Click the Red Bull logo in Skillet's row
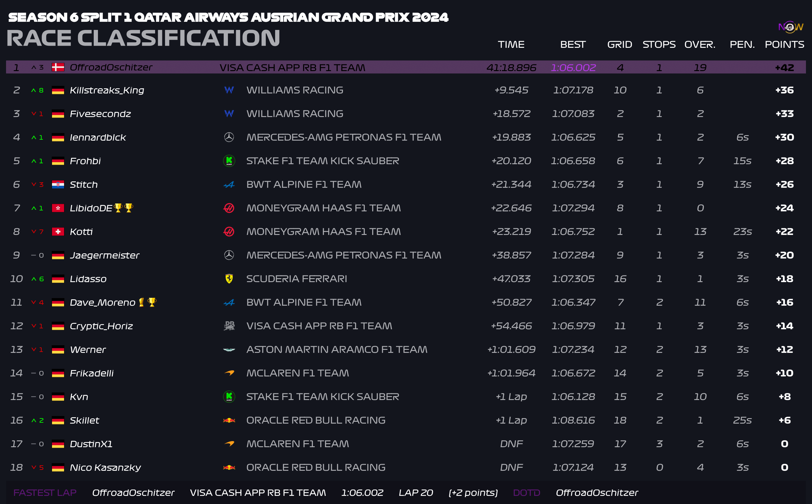This screenshot has height=504, width=812. coord(229,420)
